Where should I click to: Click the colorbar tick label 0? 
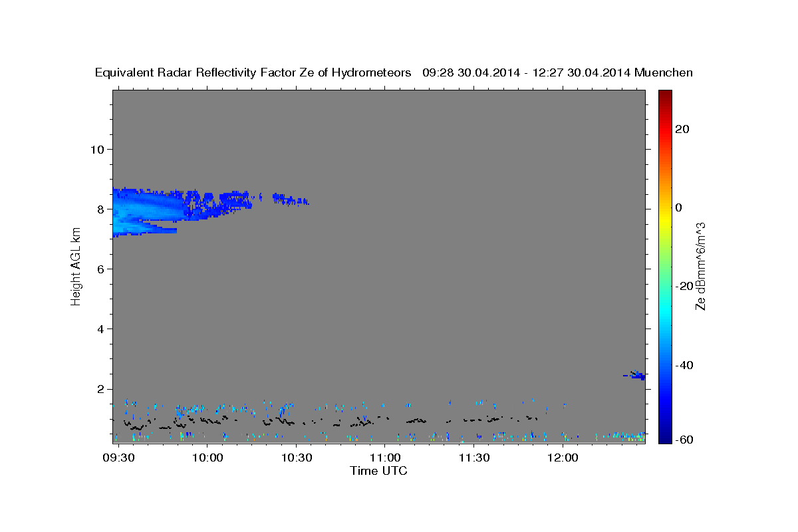[679, 207]
